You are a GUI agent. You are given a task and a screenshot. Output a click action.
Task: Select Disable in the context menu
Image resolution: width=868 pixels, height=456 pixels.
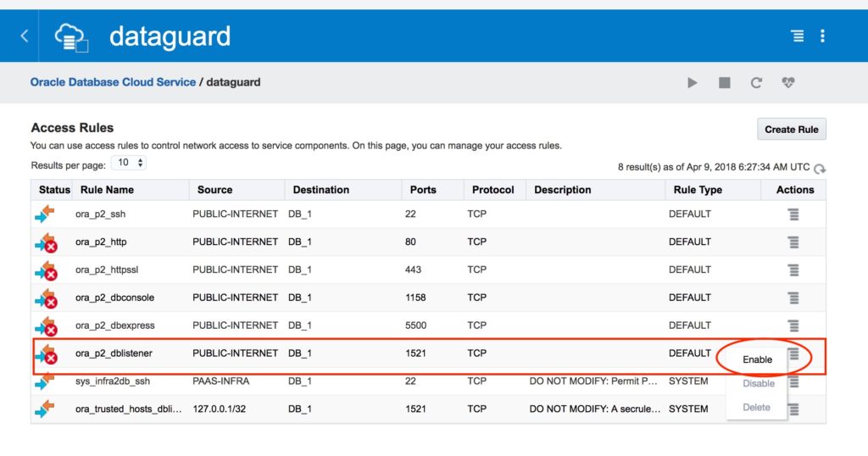tap(758, 383)
